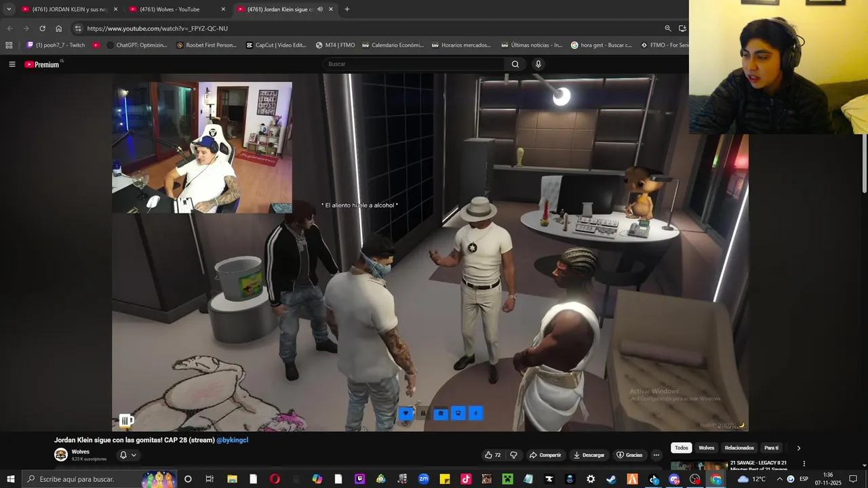Open the ChatGPT: Optimizin... bookmark
Screen dimensions: 868x488
pyautogui.click(x=136, y=45)
